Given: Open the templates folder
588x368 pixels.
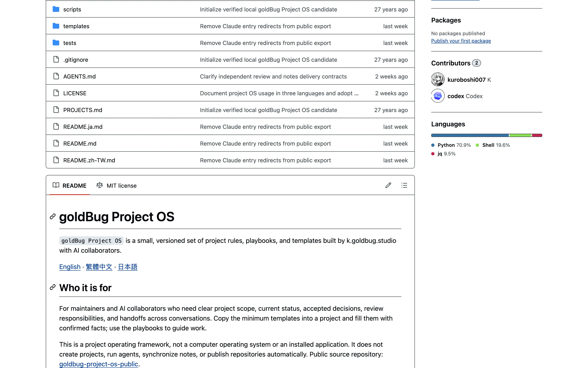Looking at the screenshot, I should pyautogui.click(x=76, y=26).
